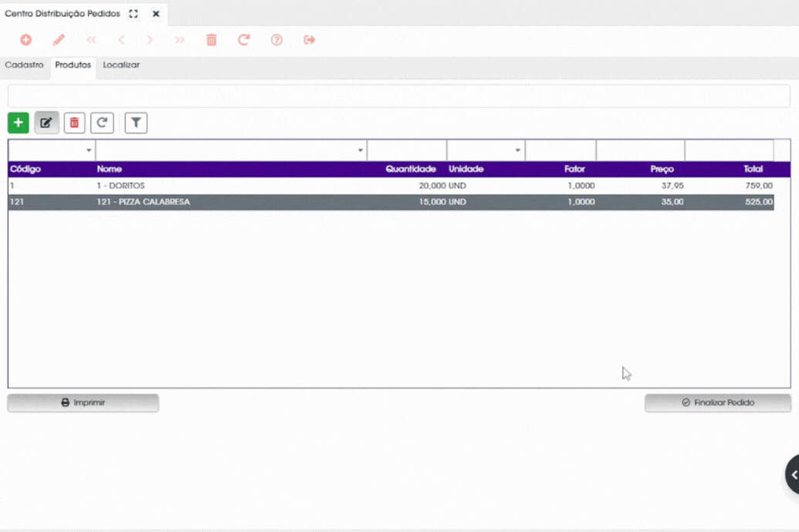
Task: Expand window with fullscreen icon in tab
Action: [134, 14]
